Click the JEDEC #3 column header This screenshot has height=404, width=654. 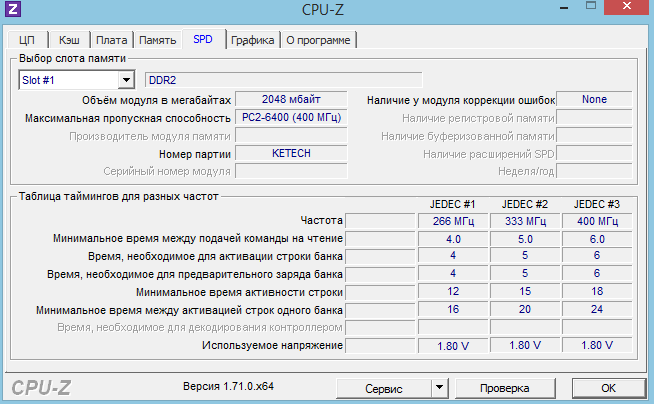597,204
